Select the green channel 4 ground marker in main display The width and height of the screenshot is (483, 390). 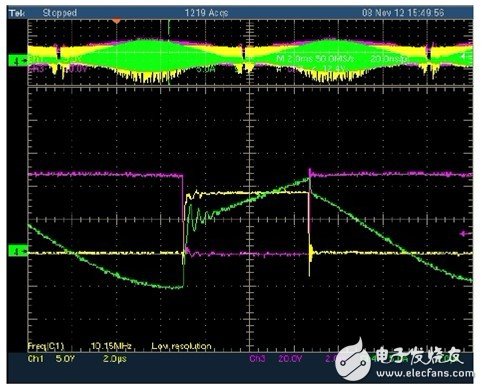pos(18,251)
